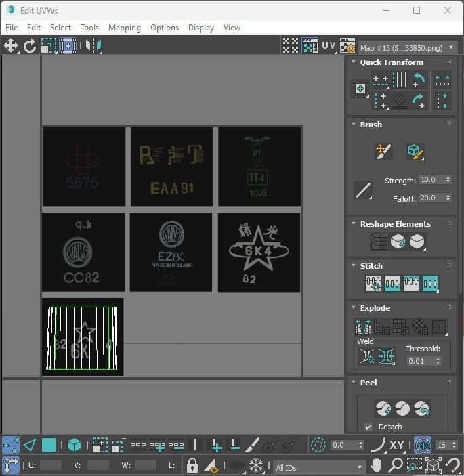
Task: Click the Falloff value field
Action: coord(431,198)
